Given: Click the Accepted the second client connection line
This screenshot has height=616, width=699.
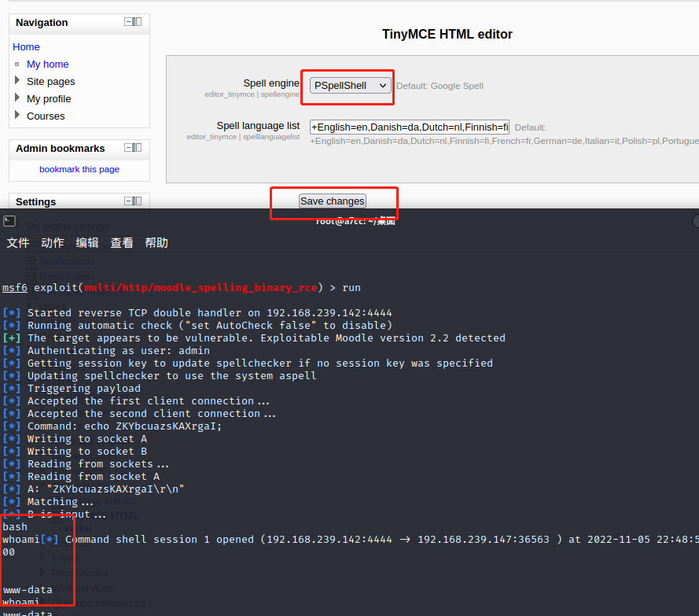Looking at the screenshot, I should [x=139, y=414].
